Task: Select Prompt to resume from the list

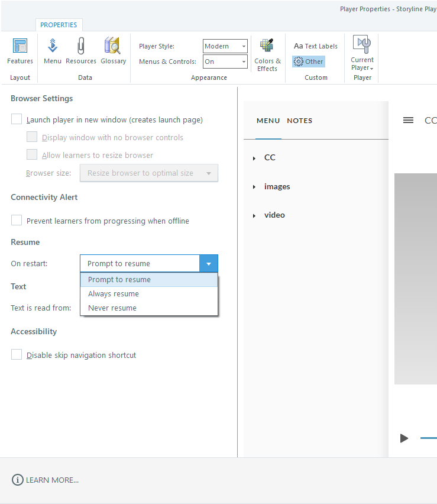Action: pyautogui.click(x=149, y=280)
